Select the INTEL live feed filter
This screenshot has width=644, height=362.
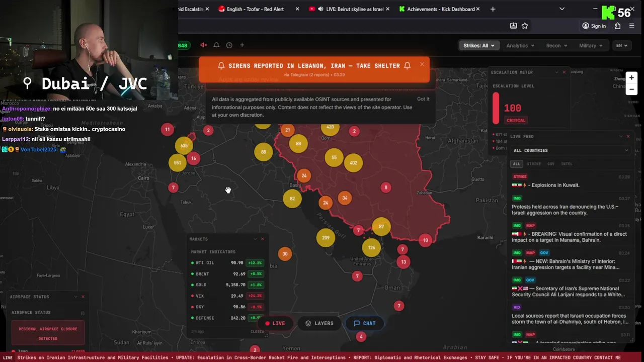pyautogui.click(x=567, y=164)
